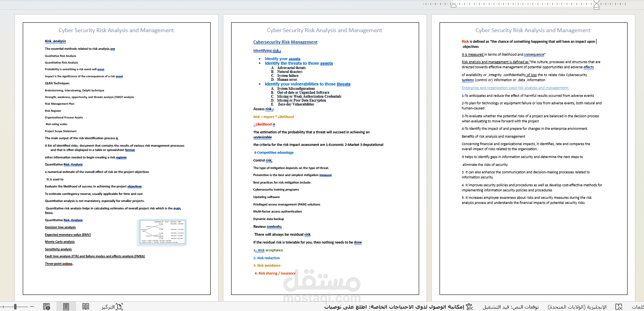Click the 'Identify your assets' bullet

coord(283,59)
